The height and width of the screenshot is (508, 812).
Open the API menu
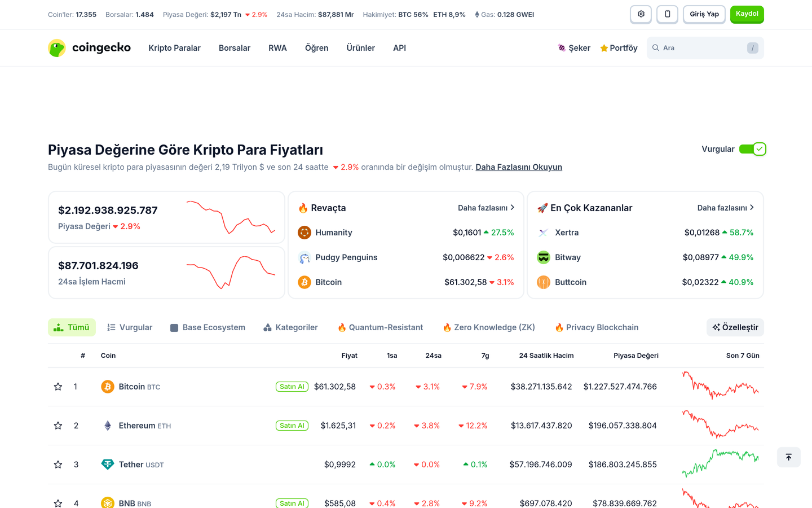click(399, 48)
